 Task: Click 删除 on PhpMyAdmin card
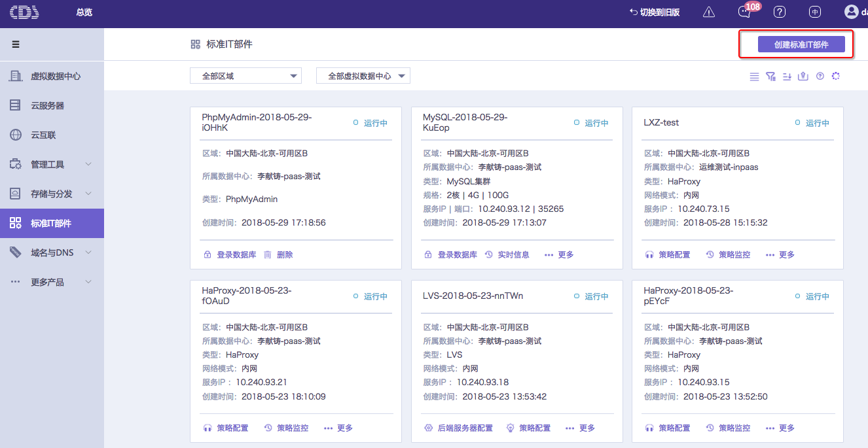point(278,254)
